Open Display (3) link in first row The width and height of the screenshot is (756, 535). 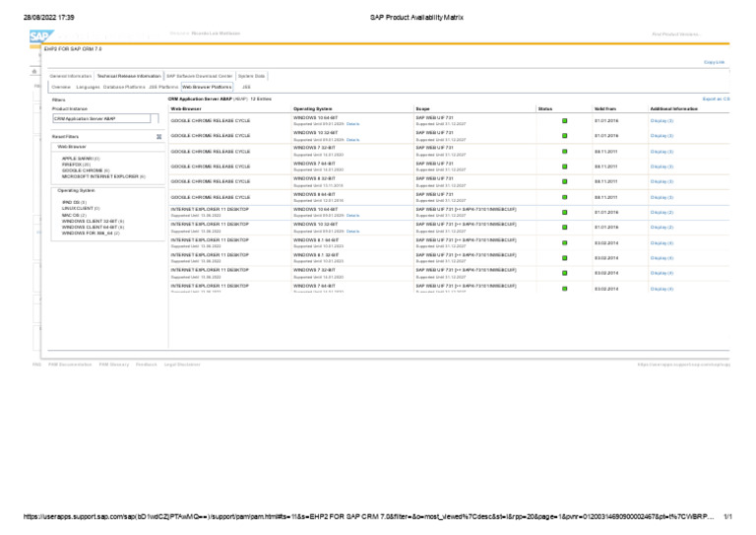(661, 120)
